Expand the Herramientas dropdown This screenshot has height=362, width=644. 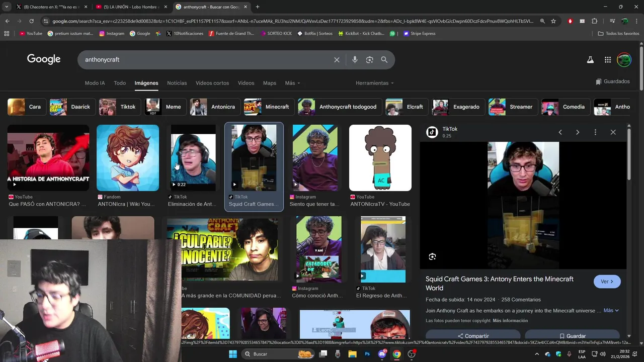coord(375,83)
